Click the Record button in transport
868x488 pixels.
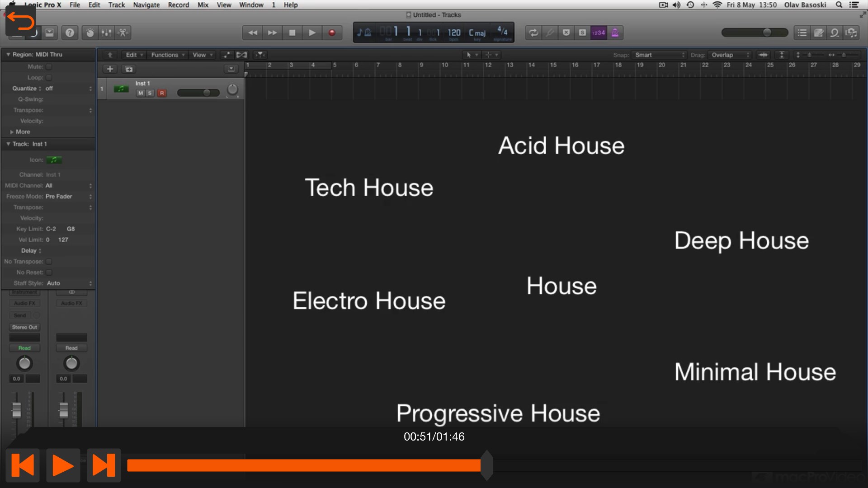(x=332, y=33)
